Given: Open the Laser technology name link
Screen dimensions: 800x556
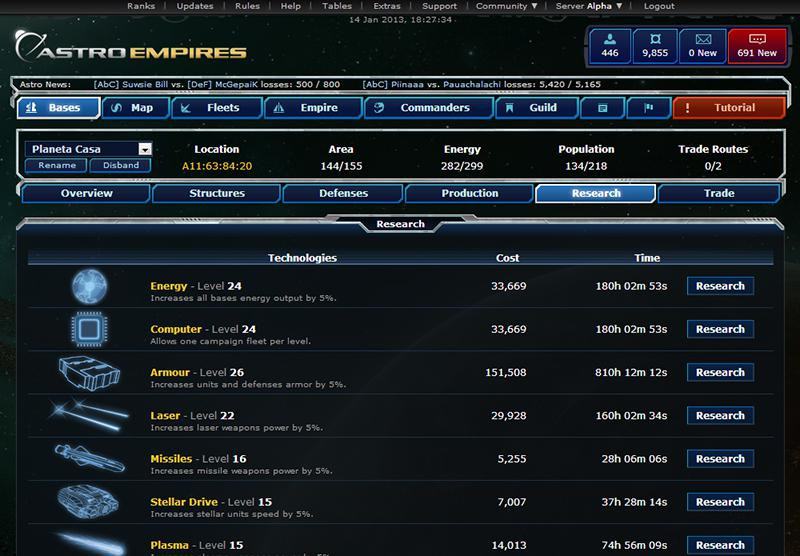Looking at the screenshot, I should [x=165, y=416].
